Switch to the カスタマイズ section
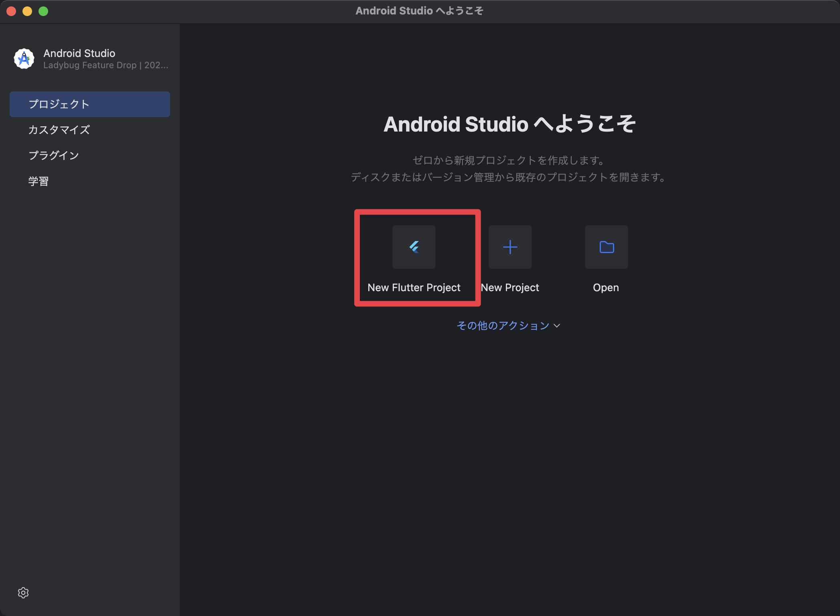Screen dimensions: 840x616 [x=59, y=130]
